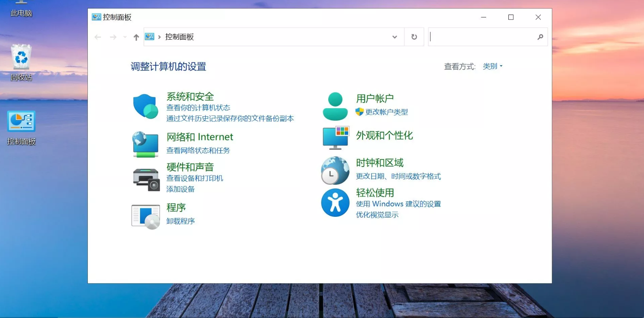
Task: Open the 网络和 Internet category link
Action: [x=200, y=137]
